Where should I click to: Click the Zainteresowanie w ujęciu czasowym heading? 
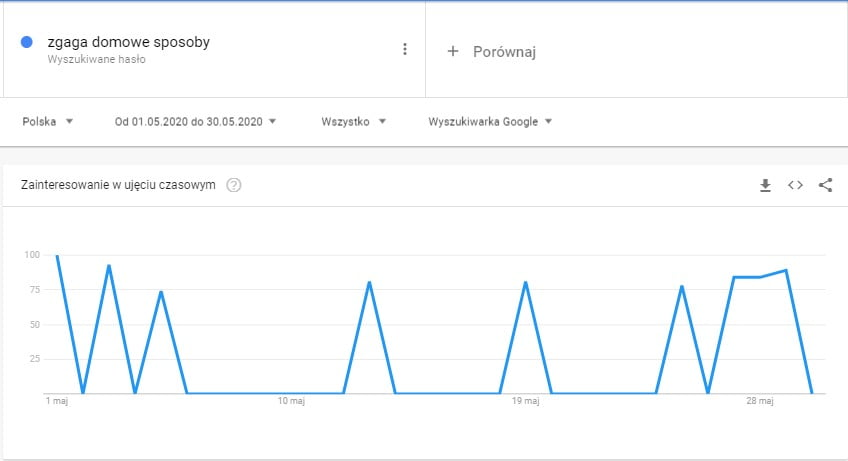[118, 185]
